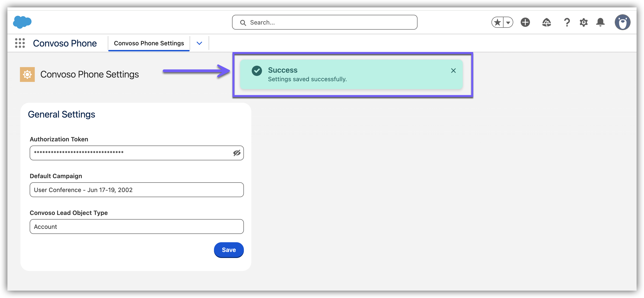
Task: Open the Convoso Lead Object Type picker
Action: click(x=137, y=227)
